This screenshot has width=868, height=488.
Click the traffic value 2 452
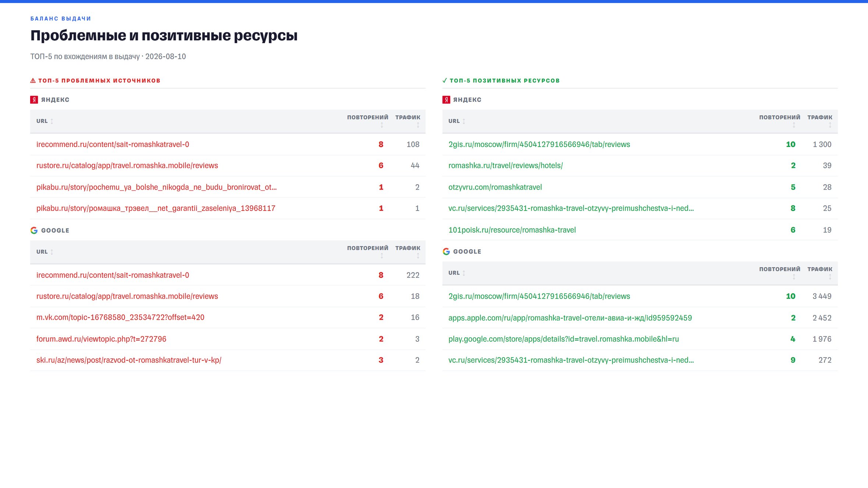(x=822, y=318)
